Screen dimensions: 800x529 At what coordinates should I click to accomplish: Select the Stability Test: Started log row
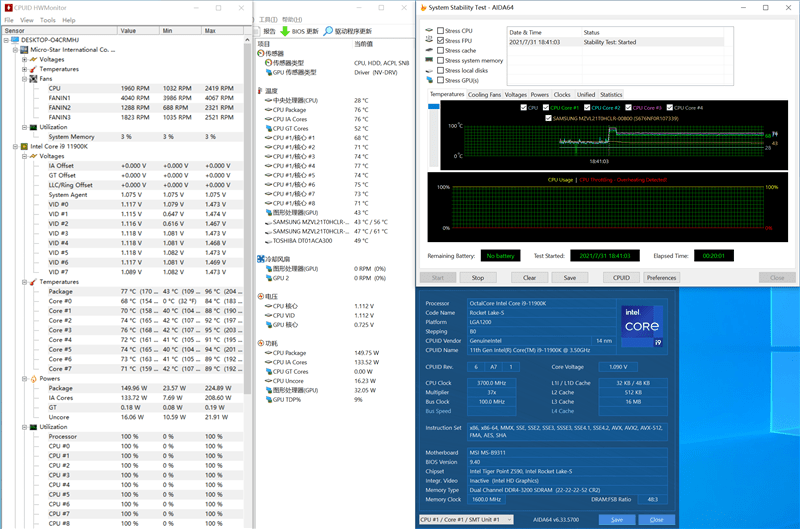pyautogui.click(x=615, y=42)
